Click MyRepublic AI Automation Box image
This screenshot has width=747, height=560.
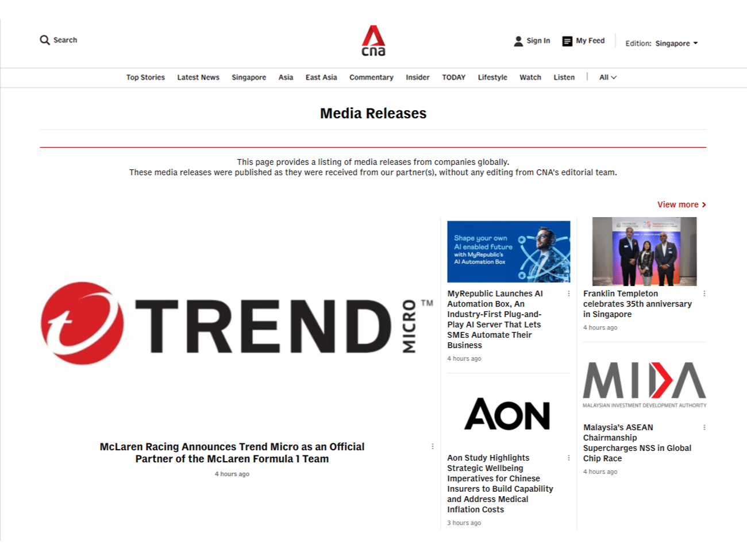tap(509, 252)
